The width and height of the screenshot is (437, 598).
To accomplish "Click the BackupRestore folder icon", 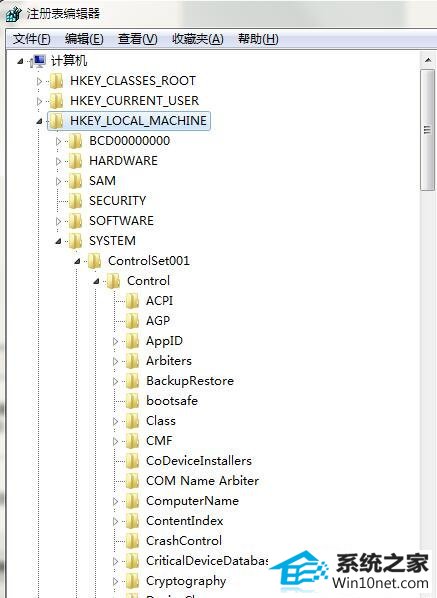I will coord(133,381).
